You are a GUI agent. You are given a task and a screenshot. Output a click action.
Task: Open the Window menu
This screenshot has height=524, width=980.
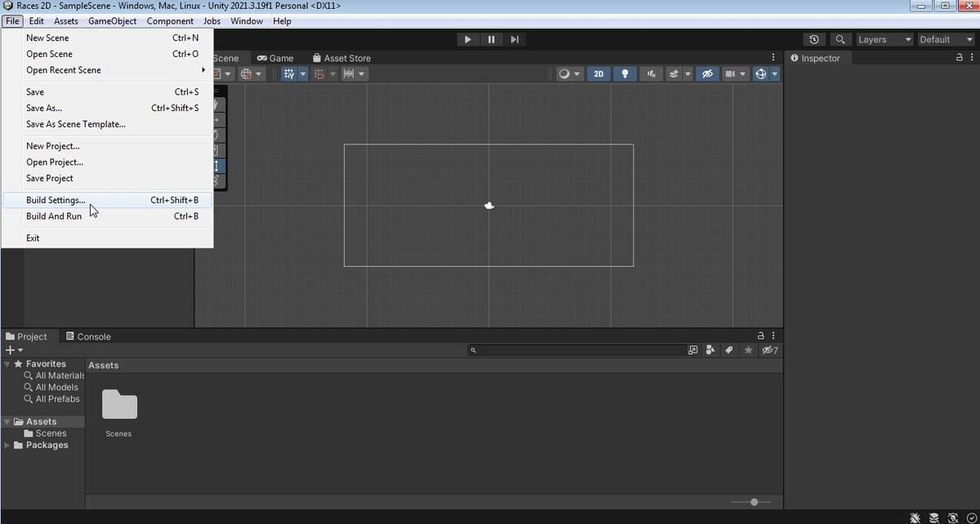247,21
